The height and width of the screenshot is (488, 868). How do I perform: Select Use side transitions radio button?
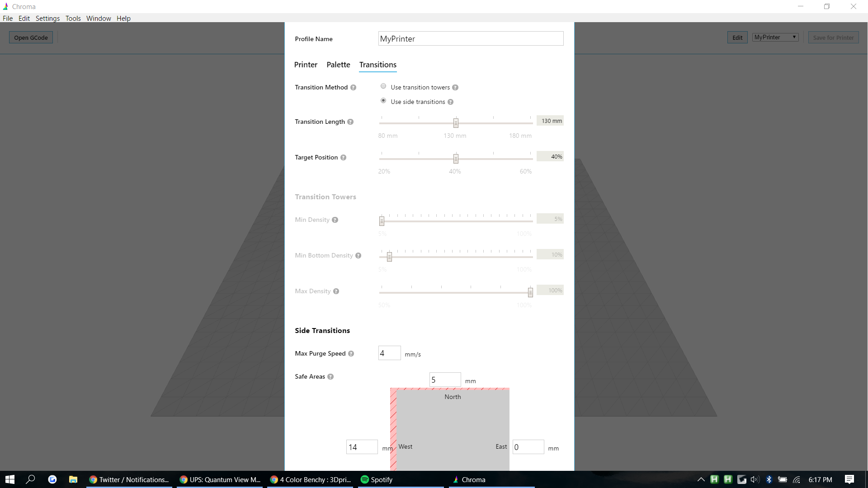point(383,101)
